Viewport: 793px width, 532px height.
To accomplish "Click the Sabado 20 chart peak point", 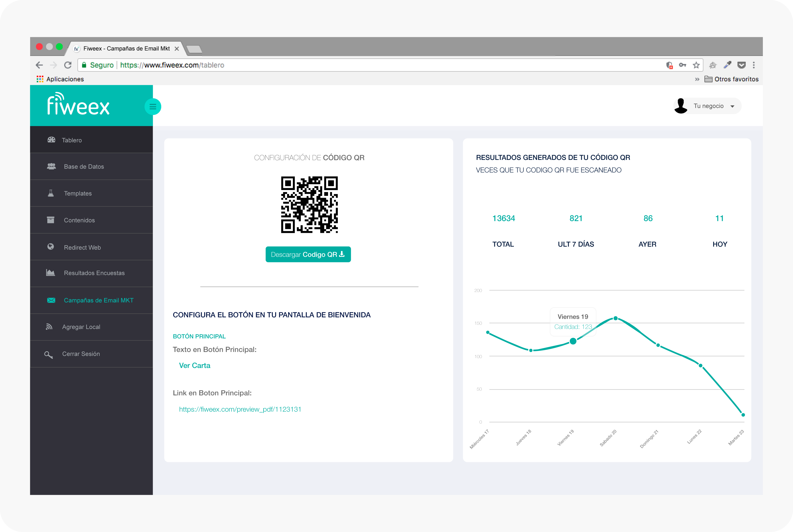I will (x=615, y=318).
